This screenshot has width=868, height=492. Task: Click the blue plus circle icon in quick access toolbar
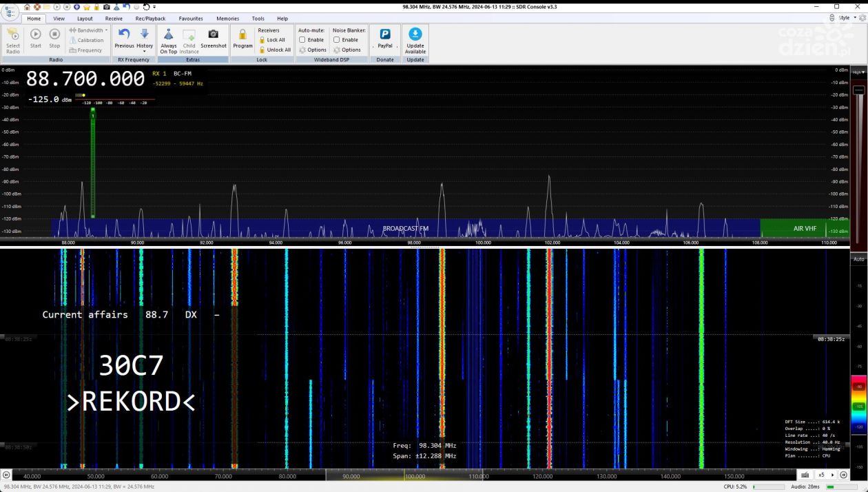pyautogui.click(x=76, y=7)
